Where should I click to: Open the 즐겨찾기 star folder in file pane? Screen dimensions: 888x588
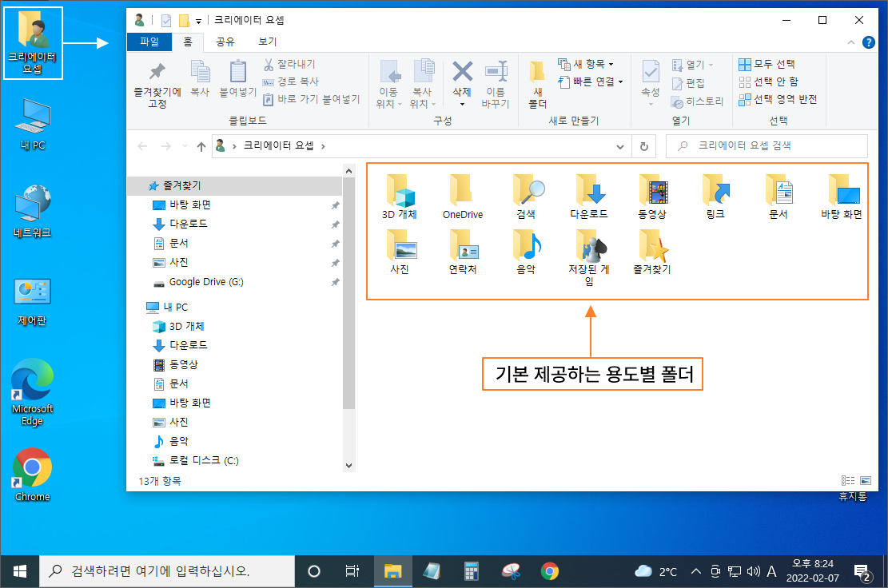(652, 252)
